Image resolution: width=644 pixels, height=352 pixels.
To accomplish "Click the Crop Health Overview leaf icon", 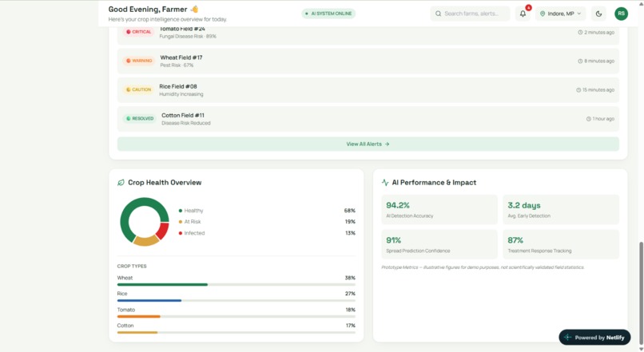I will 121,183.
